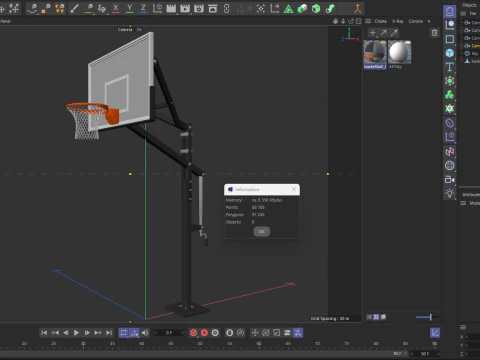Add a globe environment object

pos(450,165)
